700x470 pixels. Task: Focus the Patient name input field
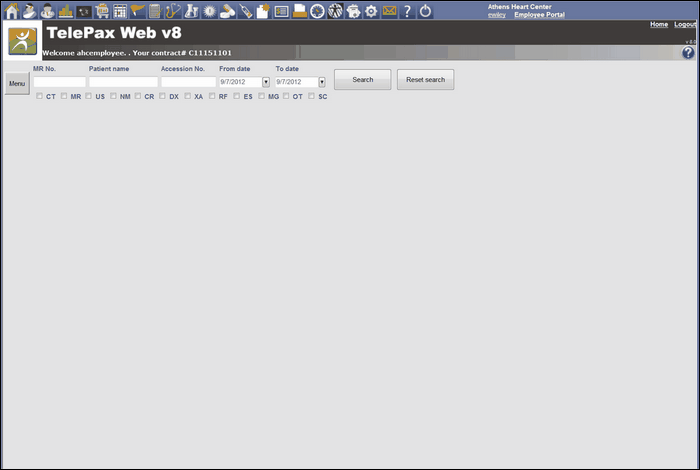click(x=123, y=82)
